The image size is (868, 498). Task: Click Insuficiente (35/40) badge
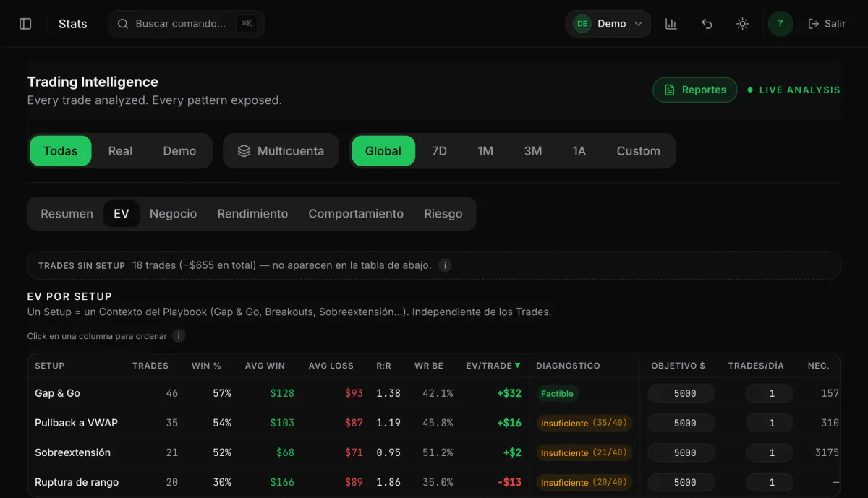pyautogui.click(x=584, y=424)
